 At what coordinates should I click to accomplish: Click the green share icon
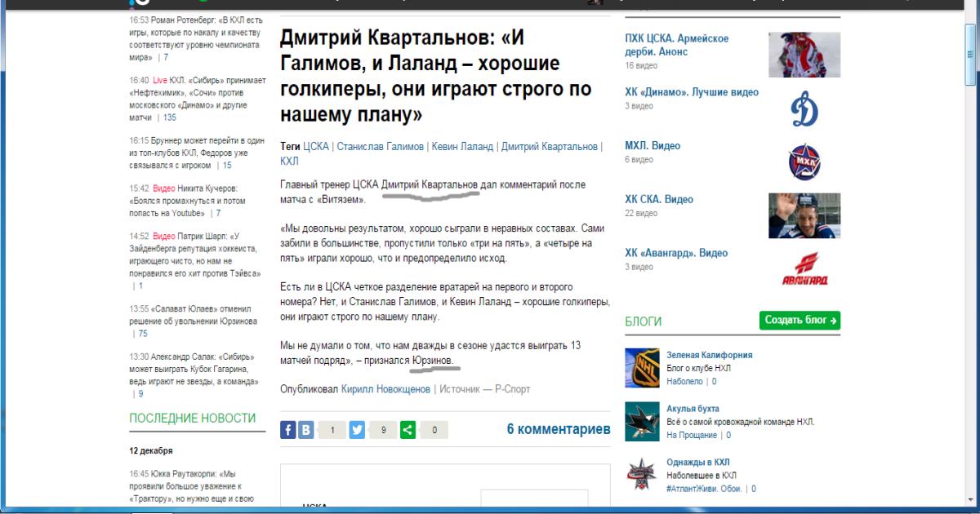pyautogui.click(x=408, y=429)
